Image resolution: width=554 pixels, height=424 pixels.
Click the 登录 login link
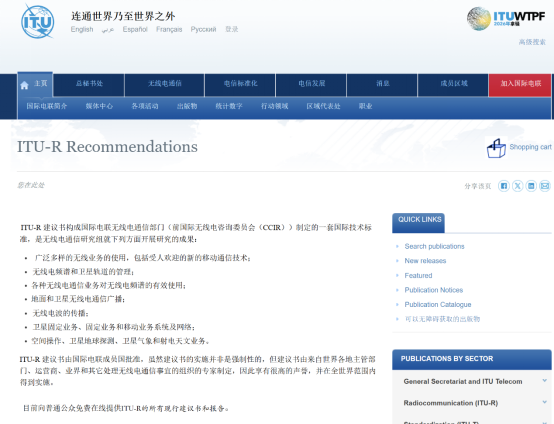[x=232, y=29]
